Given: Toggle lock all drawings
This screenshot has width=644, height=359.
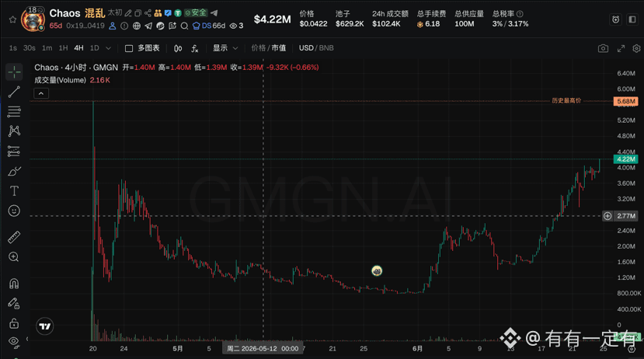Looking at the screenshot, I should [x=15, y=323].
